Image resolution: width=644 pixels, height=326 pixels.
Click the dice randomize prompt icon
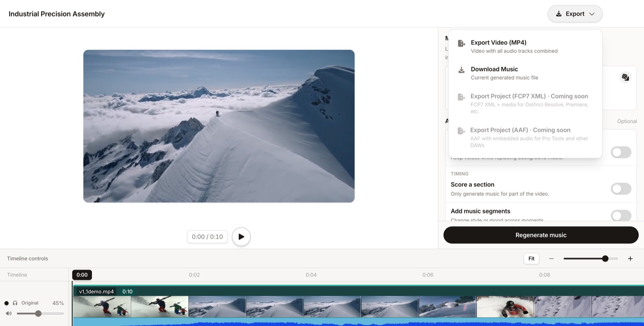(625, 77)
